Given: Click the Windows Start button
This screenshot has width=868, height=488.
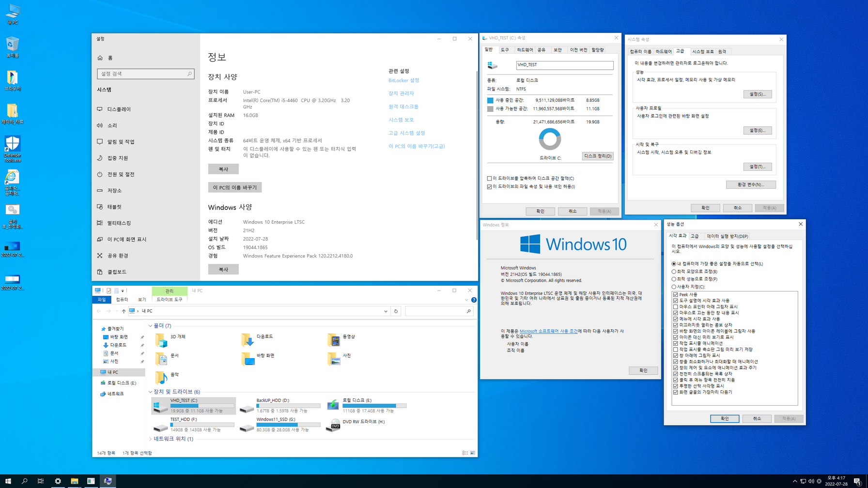Looking at the screenshot, I should tap(8, 481).
